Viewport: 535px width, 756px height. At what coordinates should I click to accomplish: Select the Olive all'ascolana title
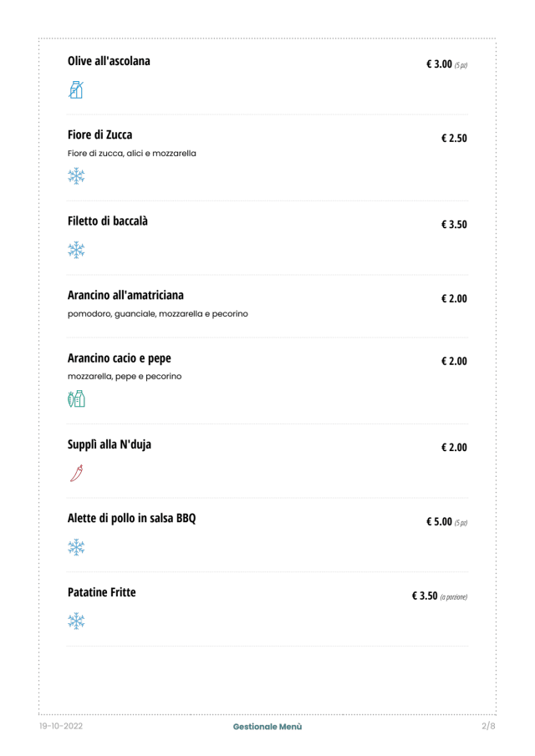[109, 61]
